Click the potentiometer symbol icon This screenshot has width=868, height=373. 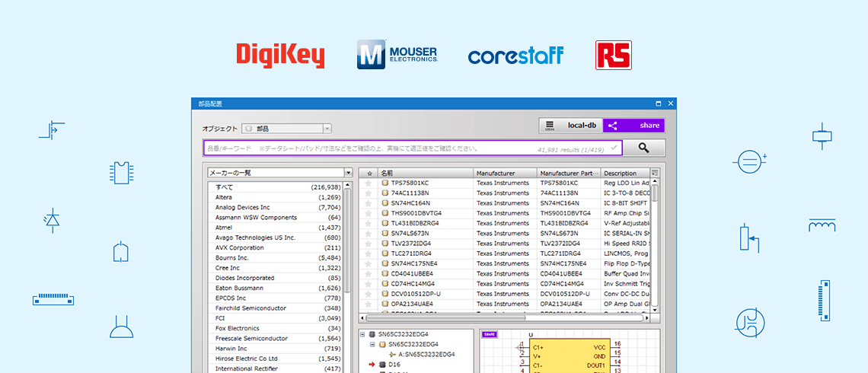click(x=748, y=238)
